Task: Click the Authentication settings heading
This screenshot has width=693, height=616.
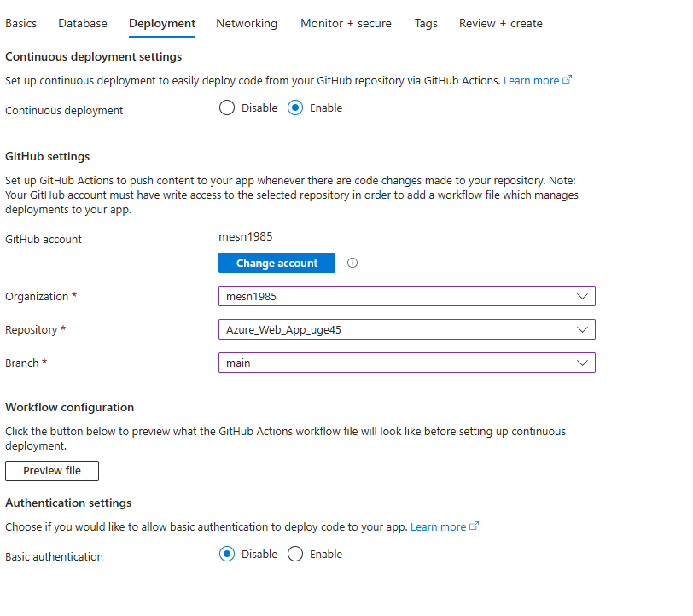Action: click(68, 503)
